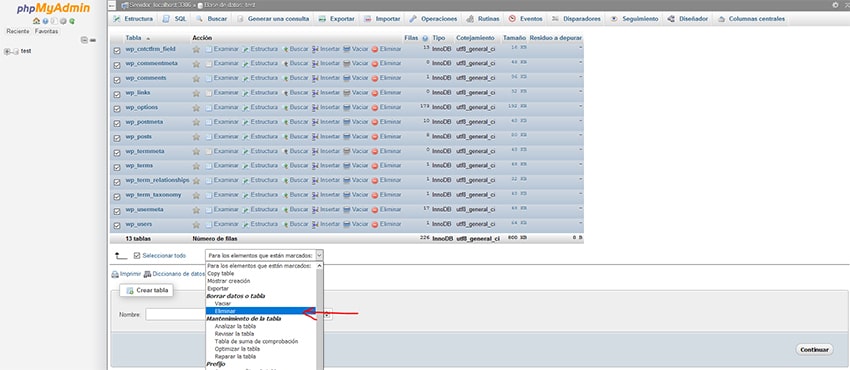Open the Estructura tab
The image size is (850, 370).
click(133, 19)
